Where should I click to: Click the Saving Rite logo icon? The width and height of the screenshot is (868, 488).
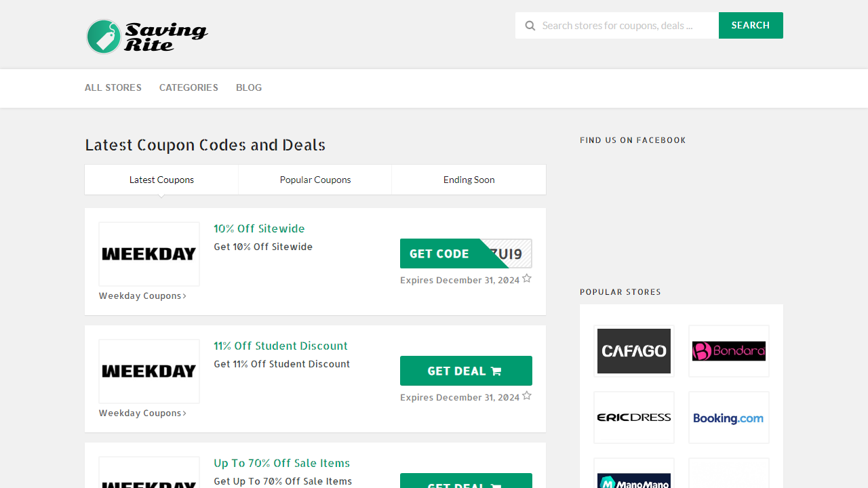click(x=103, y=37)
